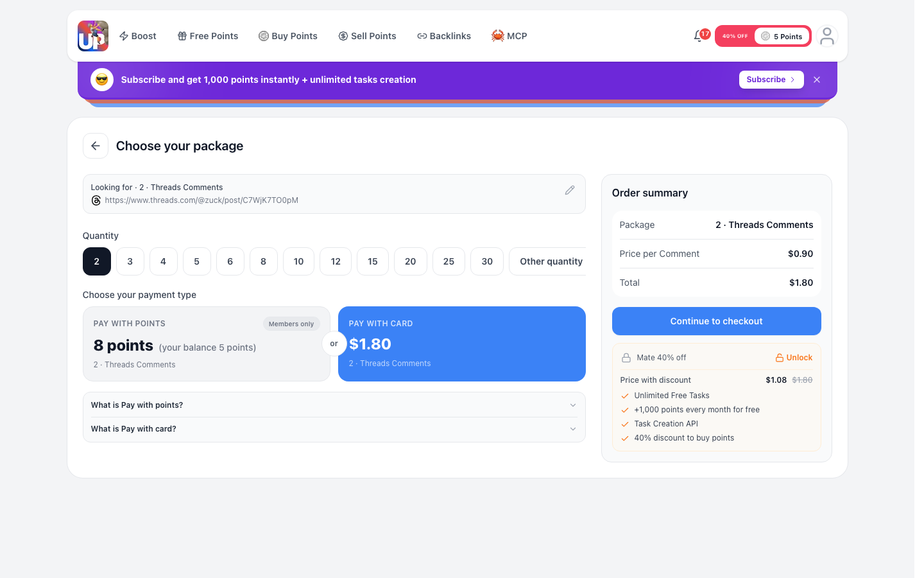Click the Total $1.80 value
924x578 pixels.
click(x=801, y=283)
